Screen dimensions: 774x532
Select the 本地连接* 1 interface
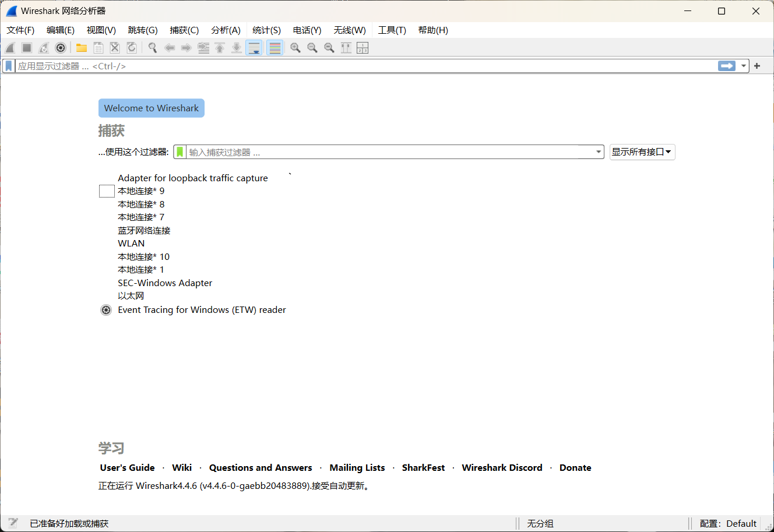141,270
